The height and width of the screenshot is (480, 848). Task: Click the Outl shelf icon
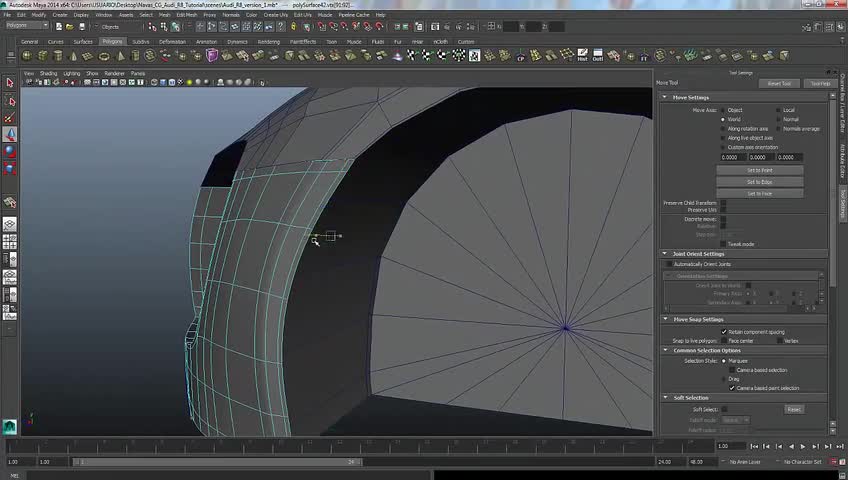click(598, 56)
